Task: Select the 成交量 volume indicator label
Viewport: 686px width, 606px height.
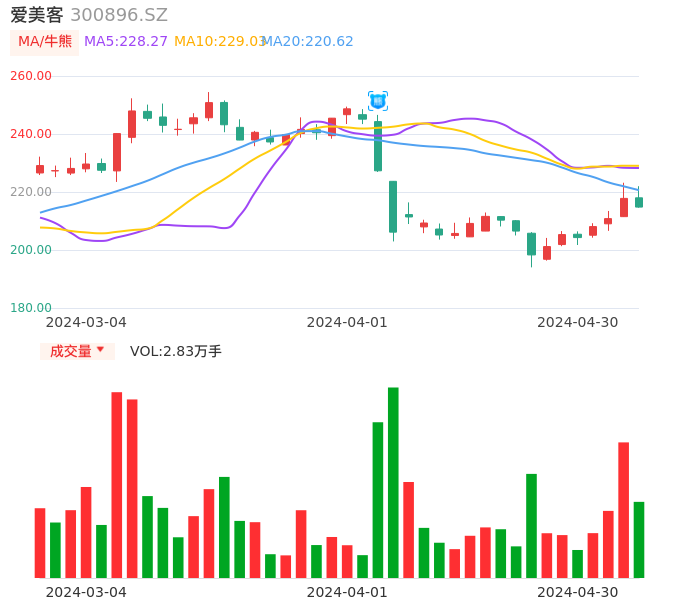Action: pyautogui.click(x=70, y=351)
